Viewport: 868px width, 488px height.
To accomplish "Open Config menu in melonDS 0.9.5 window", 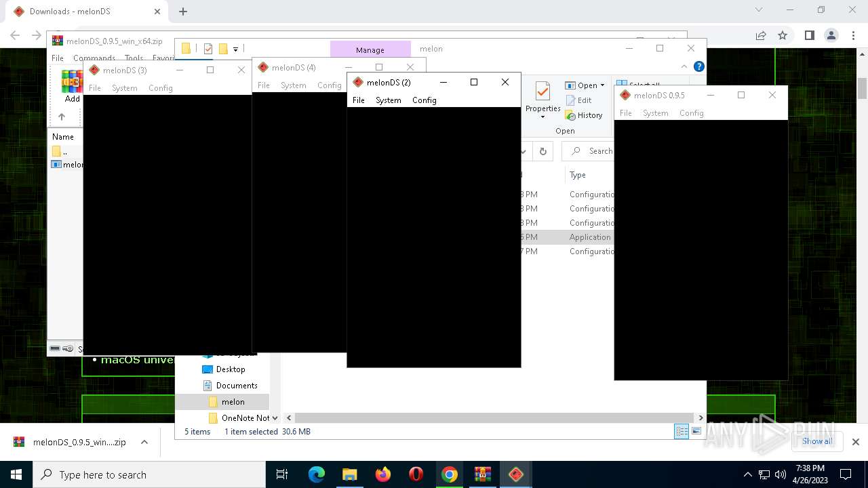I will (692, 113).
